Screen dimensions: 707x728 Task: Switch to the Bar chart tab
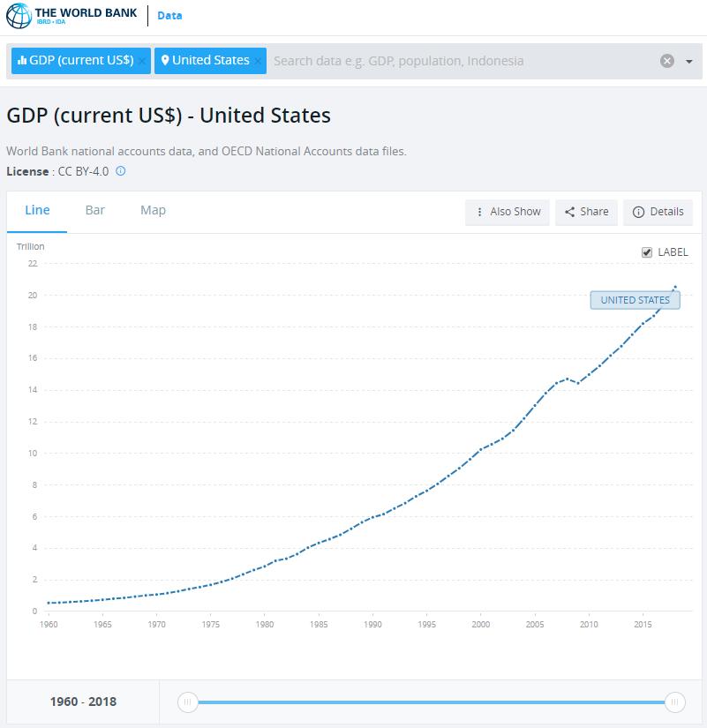click(95, 210)
